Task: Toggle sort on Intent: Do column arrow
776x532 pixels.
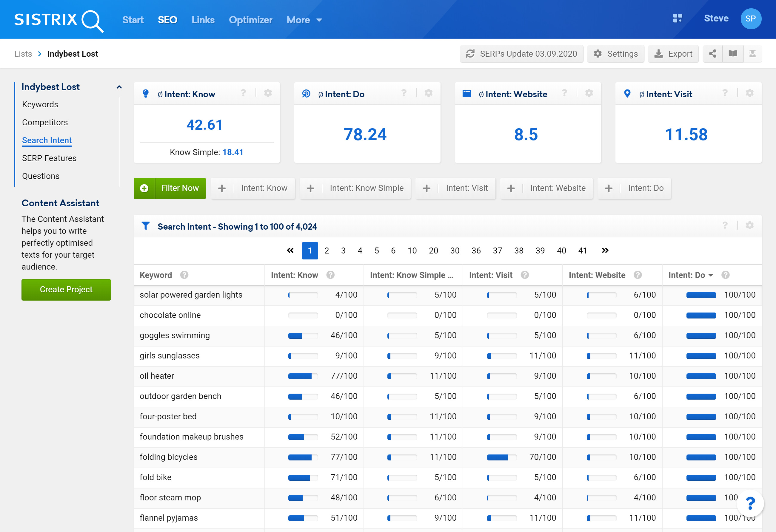Action: 711,275
